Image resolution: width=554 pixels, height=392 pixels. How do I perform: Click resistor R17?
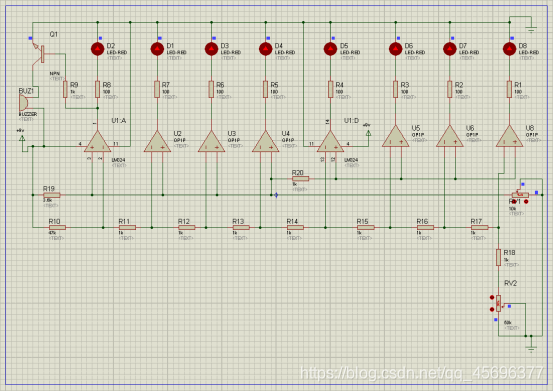pos(479,227)
